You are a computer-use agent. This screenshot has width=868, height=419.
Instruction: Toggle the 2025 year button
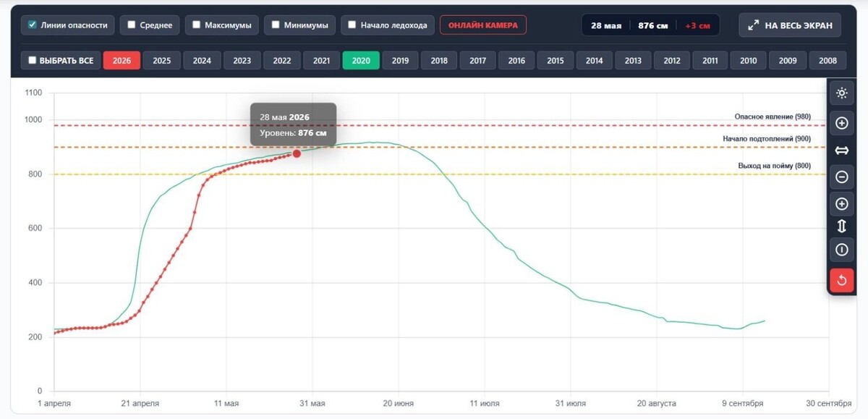(x=162, y=61)
